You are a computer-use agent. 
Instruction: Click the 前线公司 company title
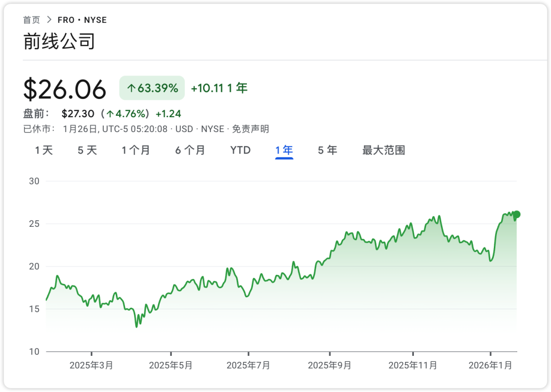pos(59,42)
